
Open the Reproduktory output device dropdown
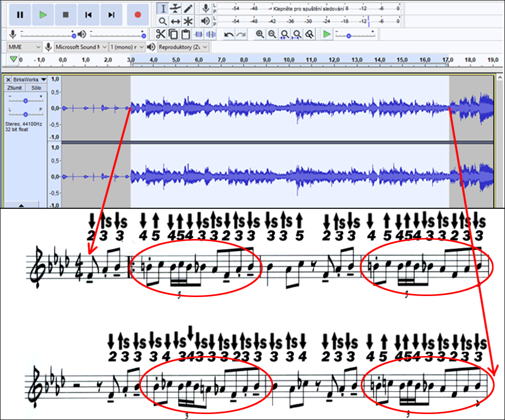pos(183,47)
